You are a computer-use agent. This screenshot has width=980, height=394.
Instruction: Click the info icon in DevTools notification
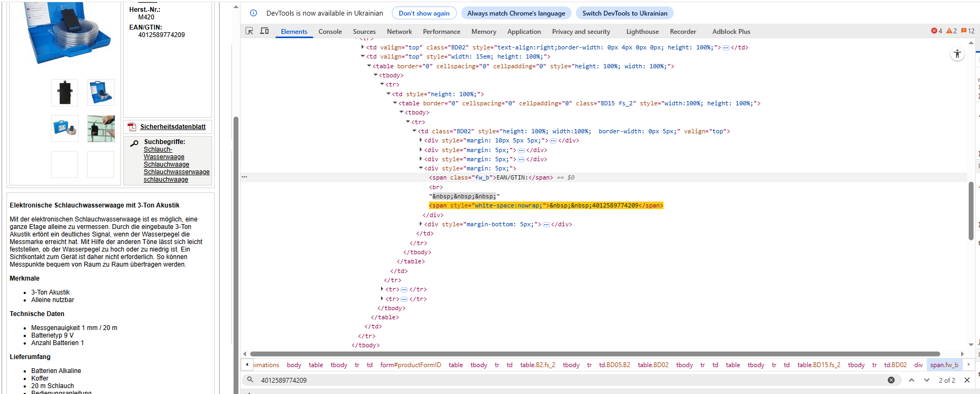point(253,13)
